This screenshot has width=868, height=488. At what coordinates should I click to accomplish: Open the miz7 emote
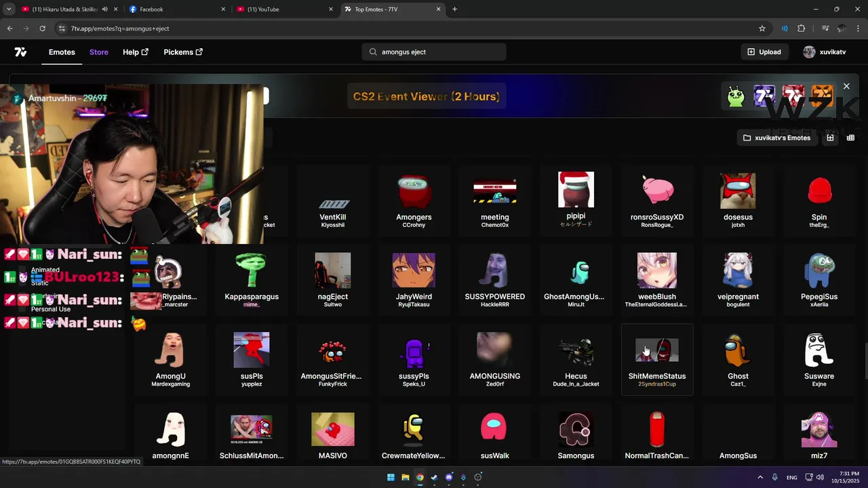tap(819, 435)
